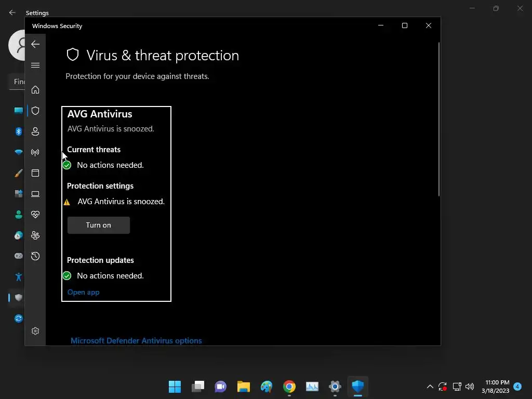Open Firewall & network protection icon
This screenshot has width=532, height=399.
(x=35, y=152)
